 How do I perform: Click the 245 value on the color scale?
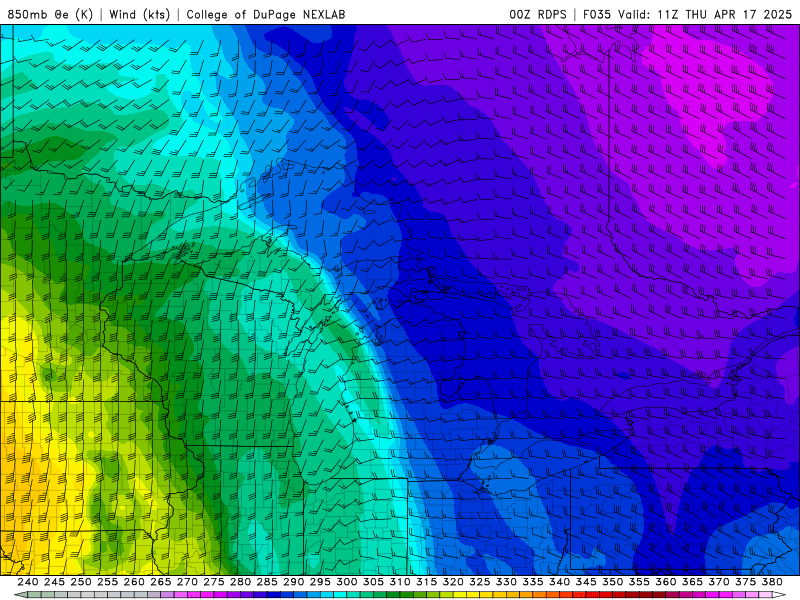tap(55, 582)
